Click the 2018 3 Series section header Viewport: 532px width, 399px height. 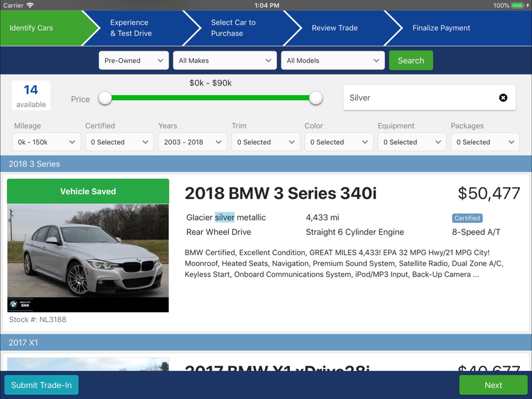(x=266, y=164)
